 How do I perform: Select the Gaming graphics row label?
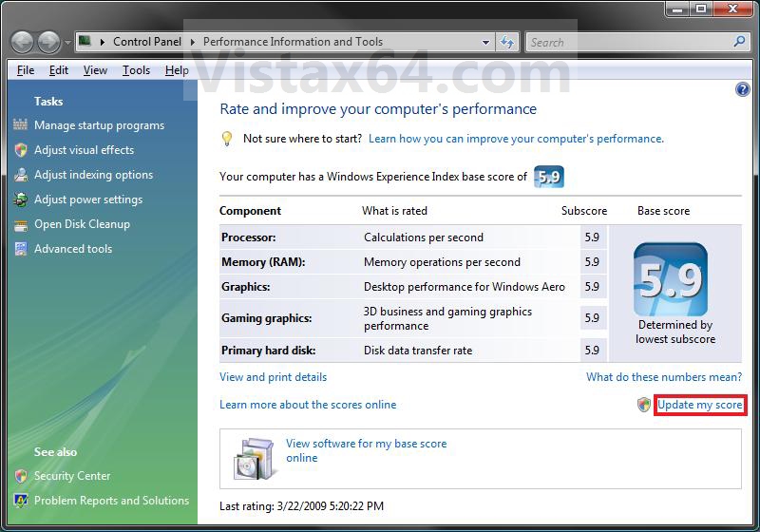[x=267, y=318]
